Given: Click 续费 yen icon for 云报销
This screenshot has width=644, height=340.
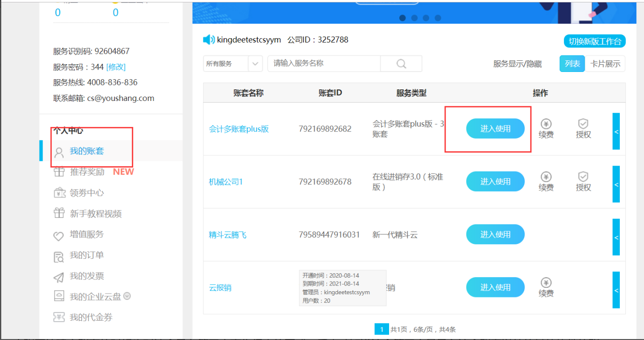Looking at the screenshot, I should pyautogui.click(x=546, y=283).
